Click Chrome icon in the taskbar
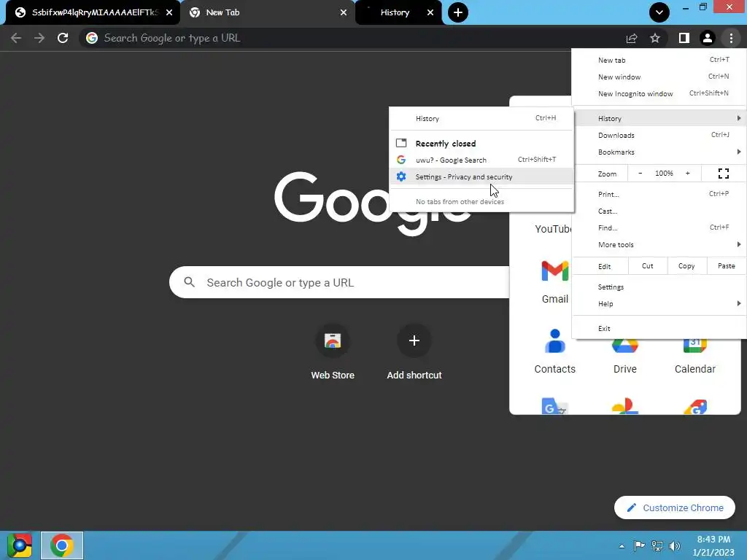The image size is (747, 560). coord(62,545)
